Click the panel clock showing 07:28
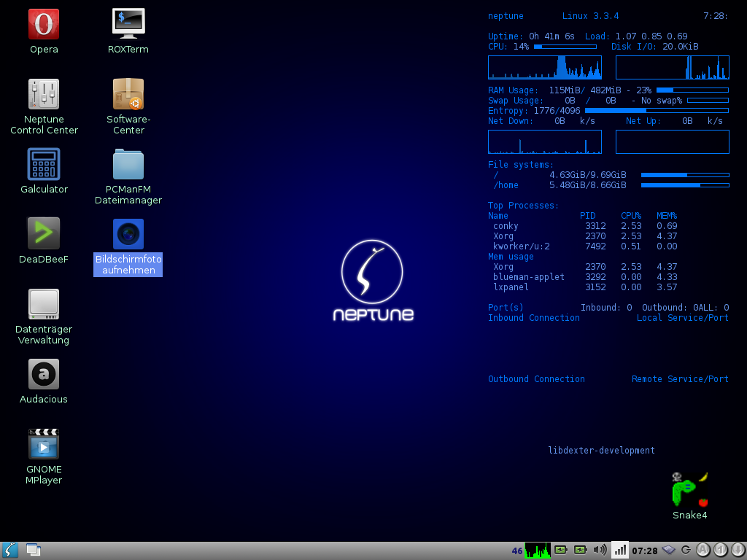The height and width of the screenshot is (560, 747). pyautogui.click(x=644, y=551)
